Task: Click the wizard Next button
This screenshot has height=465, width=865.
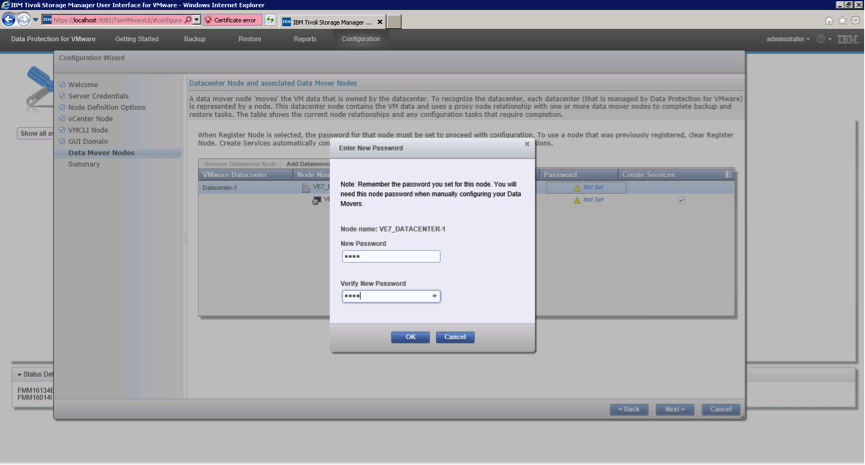Action: [x=675, y=409]
